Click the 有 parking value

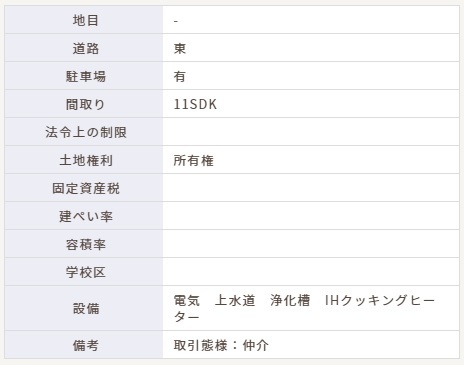coord(180,77)
